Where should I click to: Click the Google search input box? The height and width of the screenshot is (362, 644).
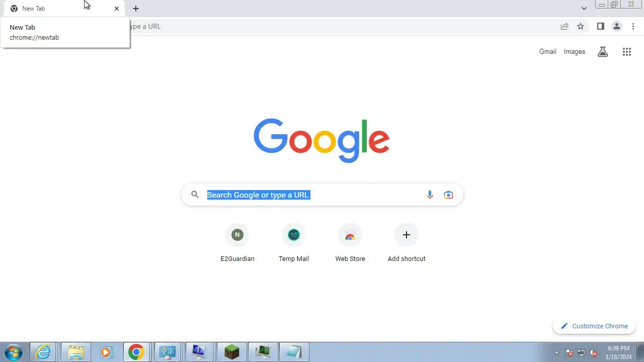(x=322, y=195)
